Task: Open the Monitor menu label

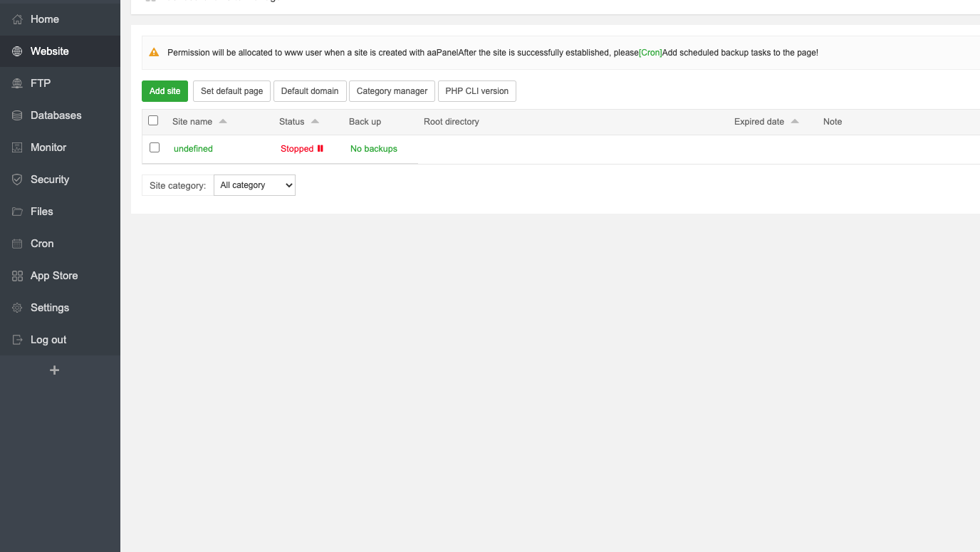Action: click(48, 147)
